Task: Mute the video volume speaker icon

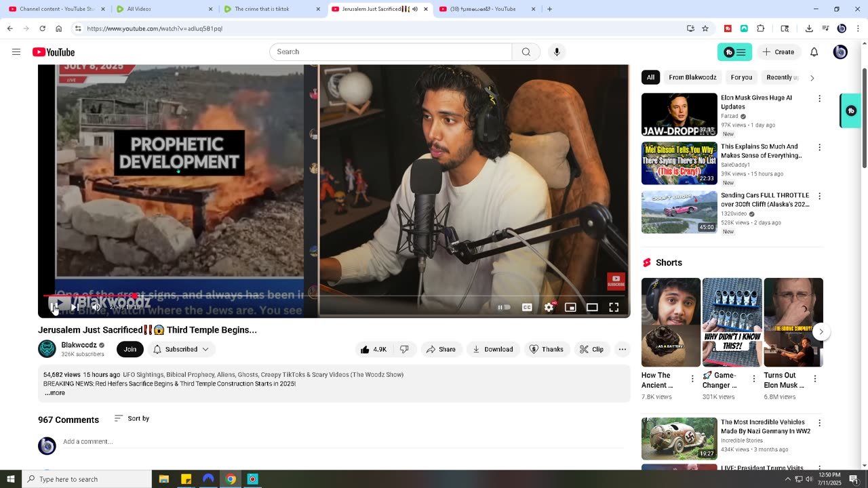Action: [x=96, y=307]
